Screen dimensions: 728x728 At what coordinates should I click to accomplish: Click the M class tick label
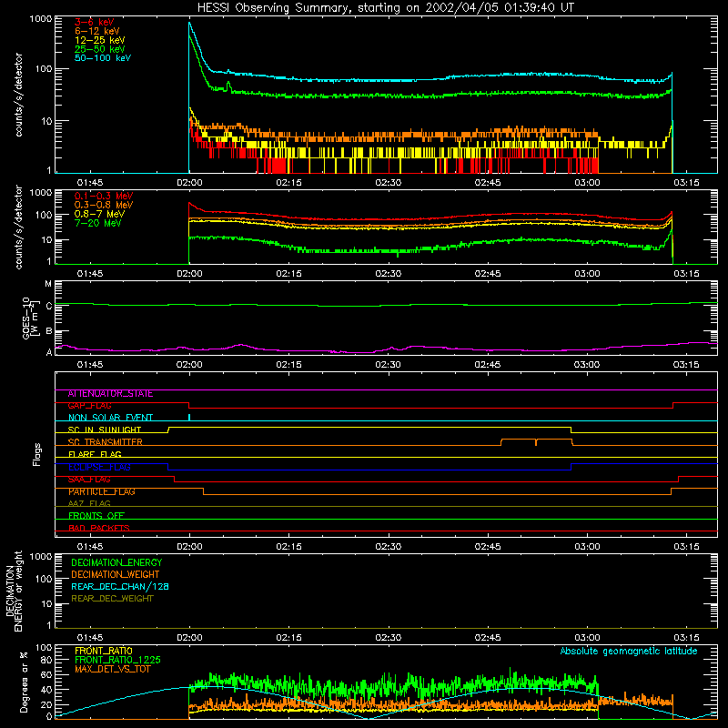pos(48,284)
